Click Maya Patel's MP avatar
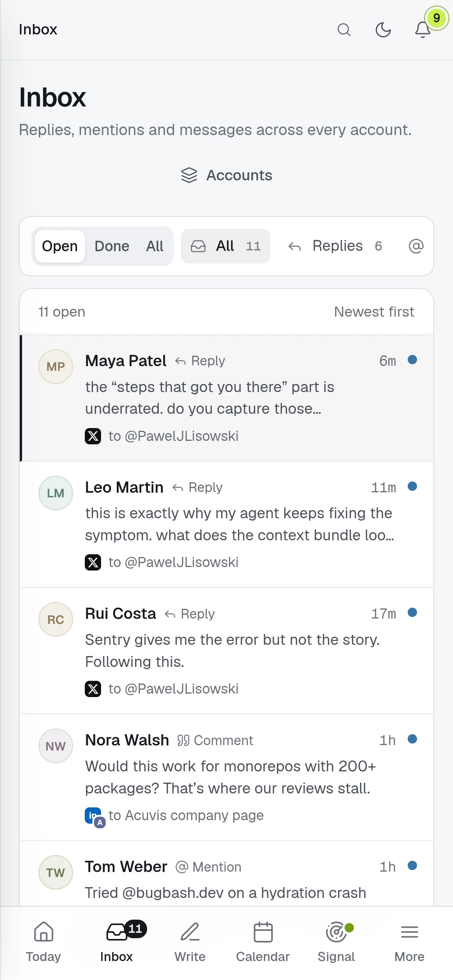453x980 pixels. [56, 367]
